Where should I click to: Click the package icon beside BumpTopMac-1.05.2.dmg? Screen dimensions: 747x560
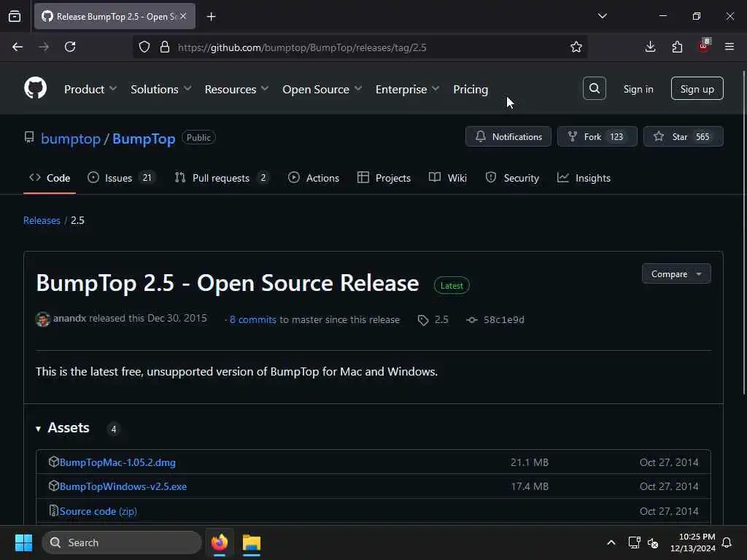(x=53, y=462)
